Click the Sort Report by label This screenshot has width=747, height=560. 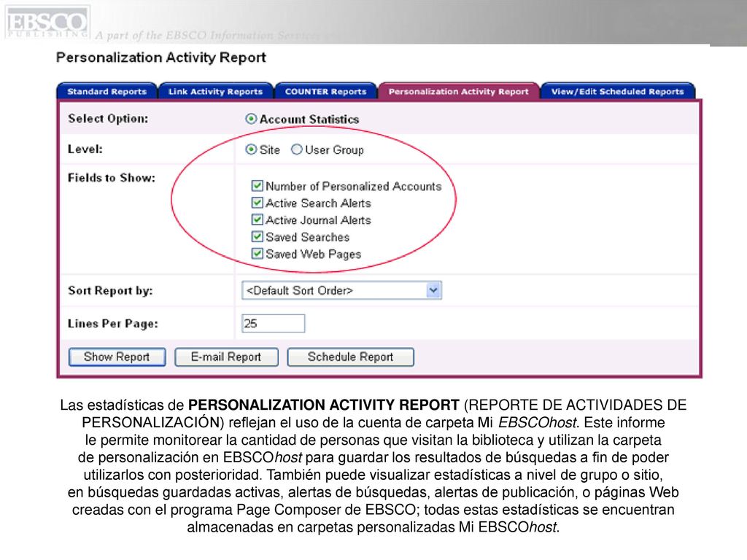click(x=111, y=290)
